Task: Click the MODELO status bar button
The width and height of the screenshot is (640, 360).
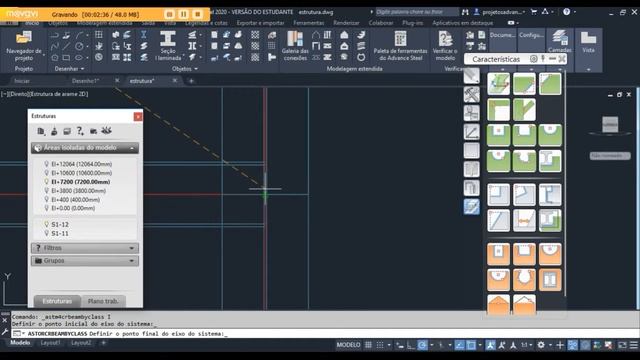Action: click(x=348, y=345)
